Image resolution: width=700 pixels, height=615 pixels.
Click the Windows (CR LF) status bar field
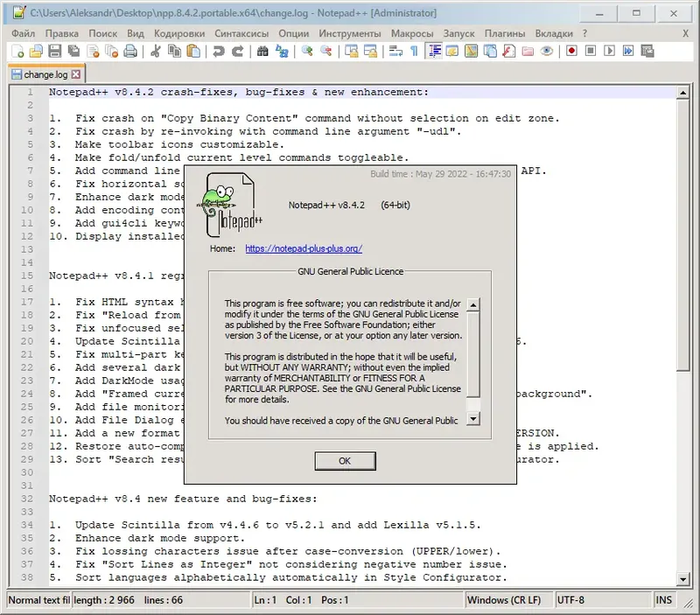pos(508,600)
